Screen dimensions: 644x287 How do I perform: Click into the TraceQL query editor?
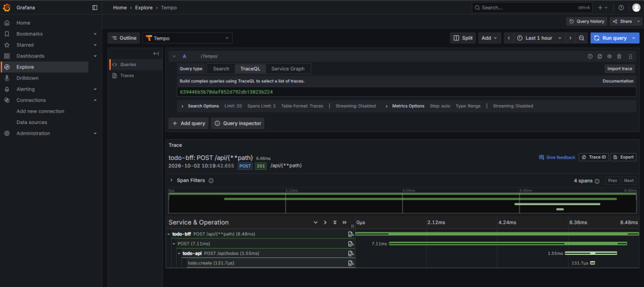pos(407,92)
